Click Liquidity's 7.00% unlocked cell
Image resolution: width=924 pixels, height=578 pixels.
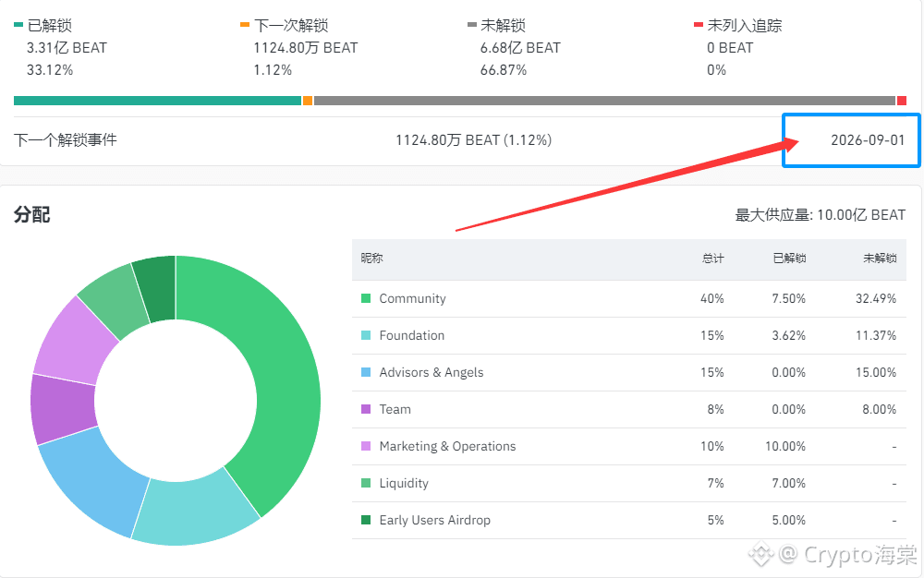click(788, 483)
